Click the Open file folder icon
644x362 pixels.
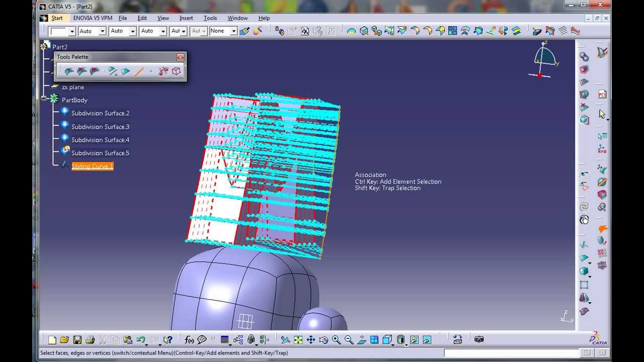pyautogui.click(x=64, y=340)
